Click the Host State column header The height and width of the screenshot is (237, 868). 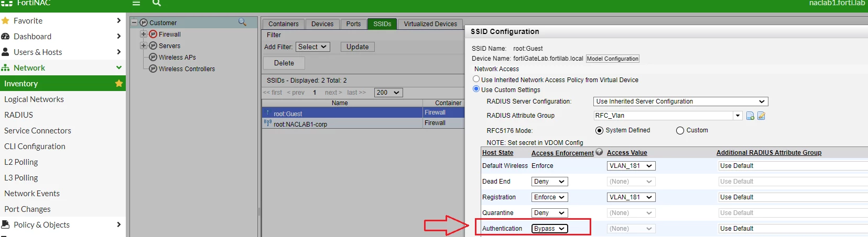point(498,153)
